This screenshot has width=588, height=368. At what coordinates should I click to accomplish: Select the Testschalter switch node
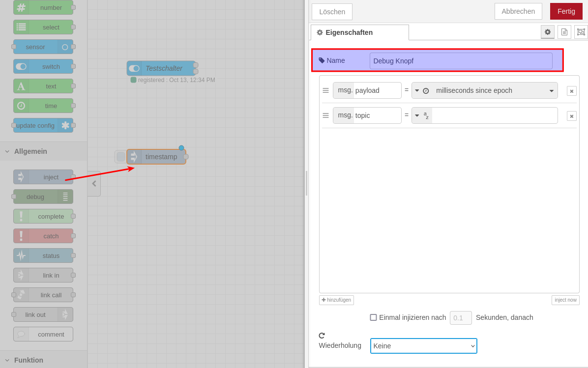(x=161, y=68)
